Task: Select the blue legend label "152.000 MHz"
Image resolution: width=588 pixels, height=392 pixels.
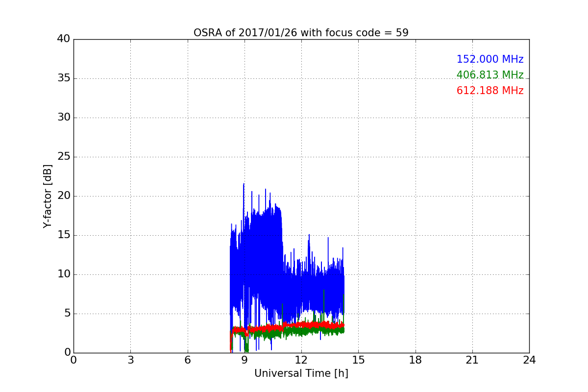Action: pyautogui.click(x=490, y=59)
